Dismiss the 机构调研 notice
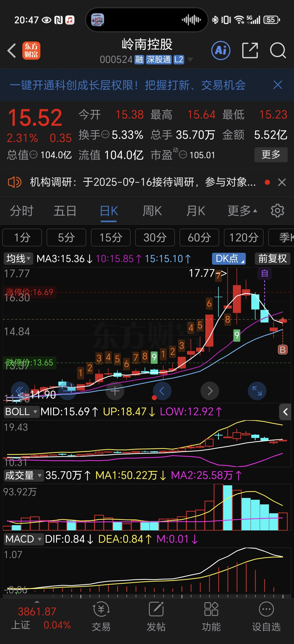Viewport: 294px width, 644px height. tap(282, 182)
